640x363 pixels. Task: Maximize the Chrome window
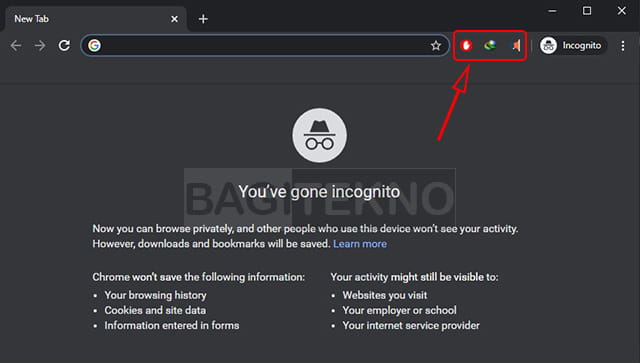(587, 11)
